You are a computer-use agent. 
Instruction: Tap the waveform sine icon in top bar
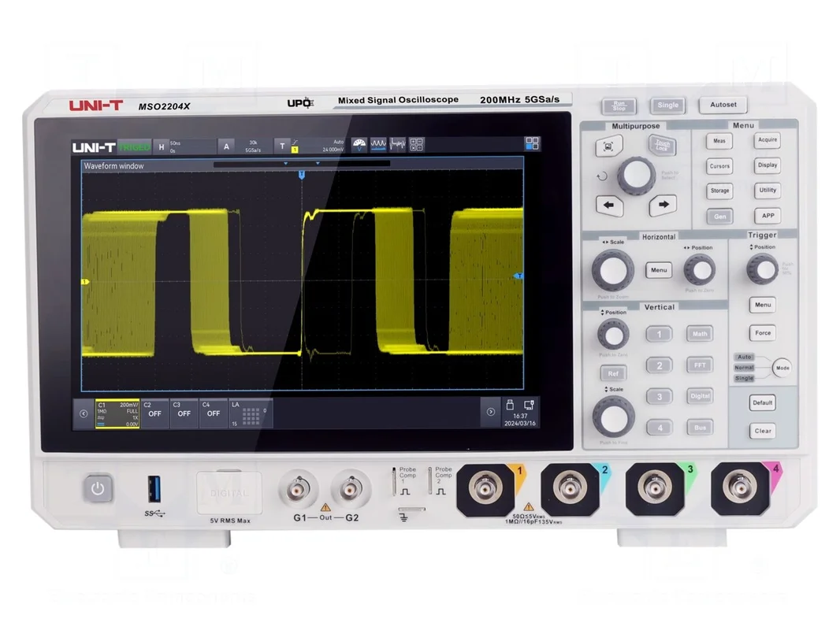(378, 144)
